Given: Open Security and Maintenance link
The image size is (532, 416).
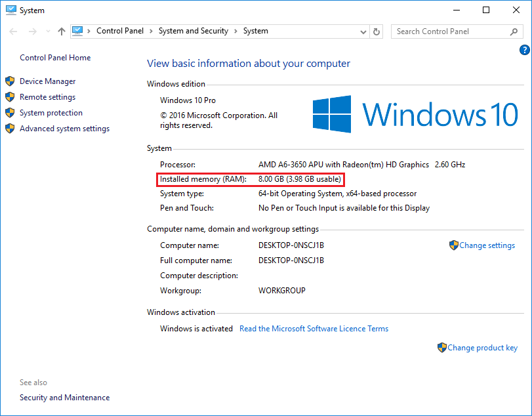Looking at the screenshot, I should click(x=64, y=398).
